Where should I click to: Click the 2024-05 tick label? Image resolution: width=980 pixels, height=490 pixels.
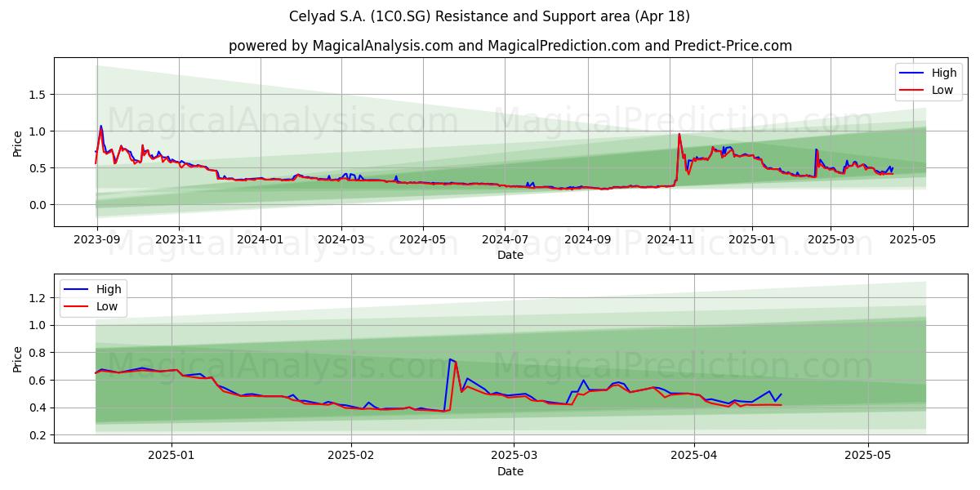pos(423,240)
